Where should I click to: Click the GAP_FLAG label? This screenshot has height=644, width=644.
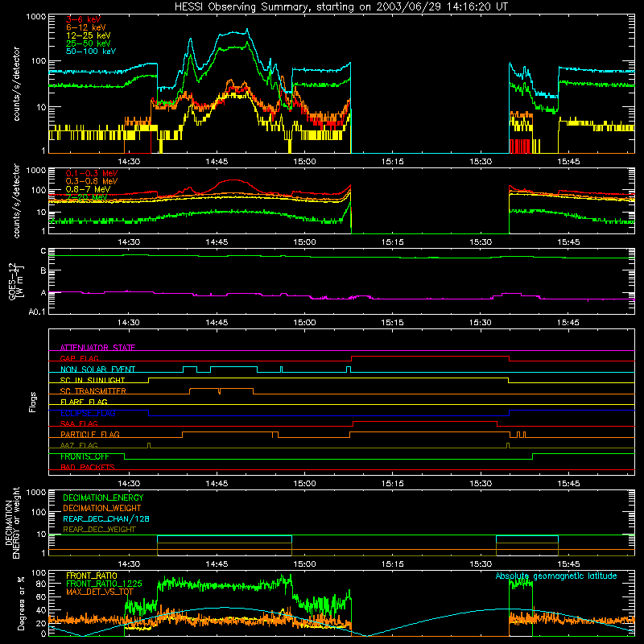(x=79, y=358)
